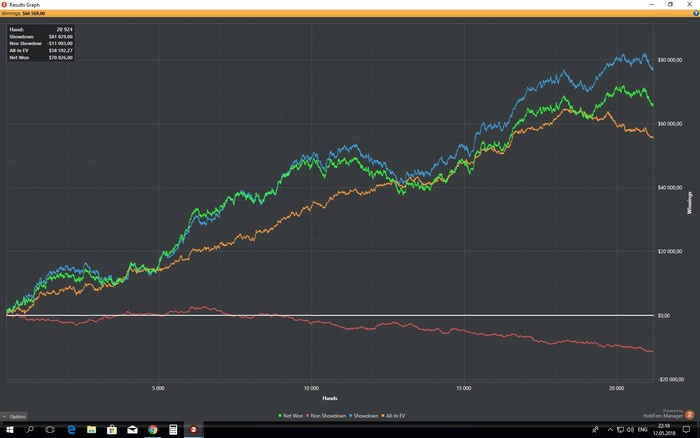
Task: Open the Mail app from the taskbar
Action: point(132,430)
